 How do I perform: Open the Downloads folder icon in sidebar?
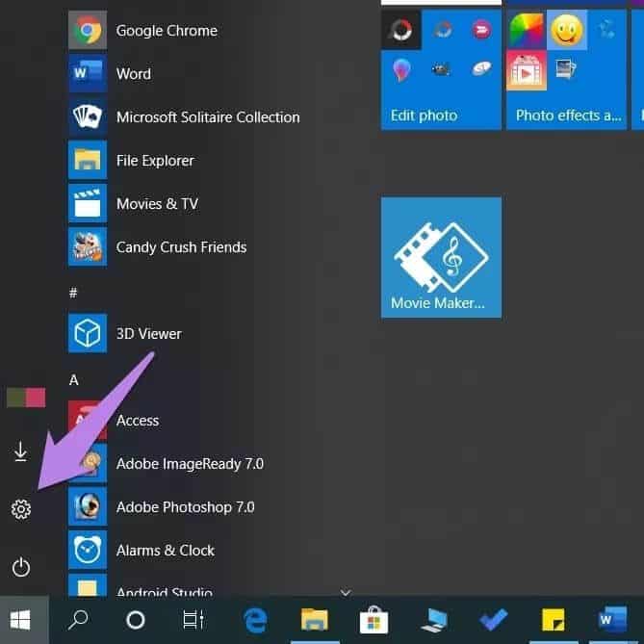point(21,451)
